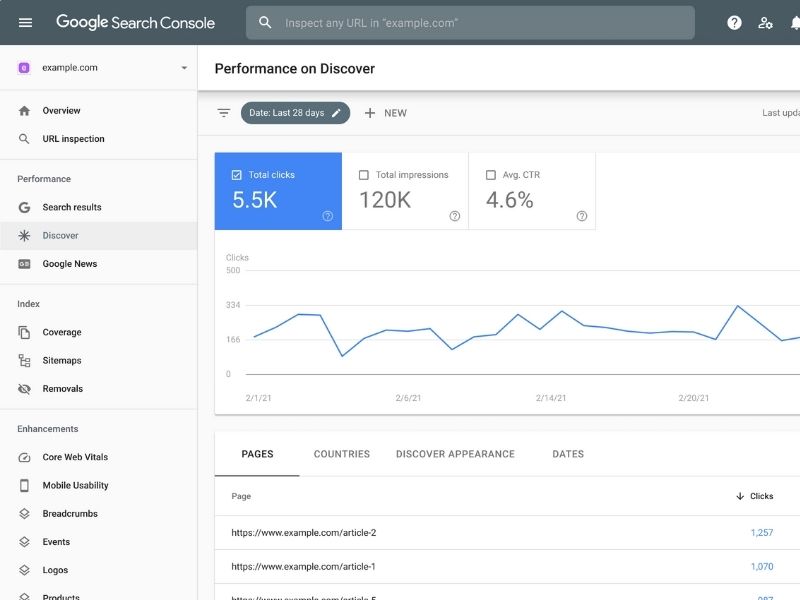Click help icon on Avg. CTR card
Image resolution: width=800 pixels, height=600 pixels.
tap(582, 216)
